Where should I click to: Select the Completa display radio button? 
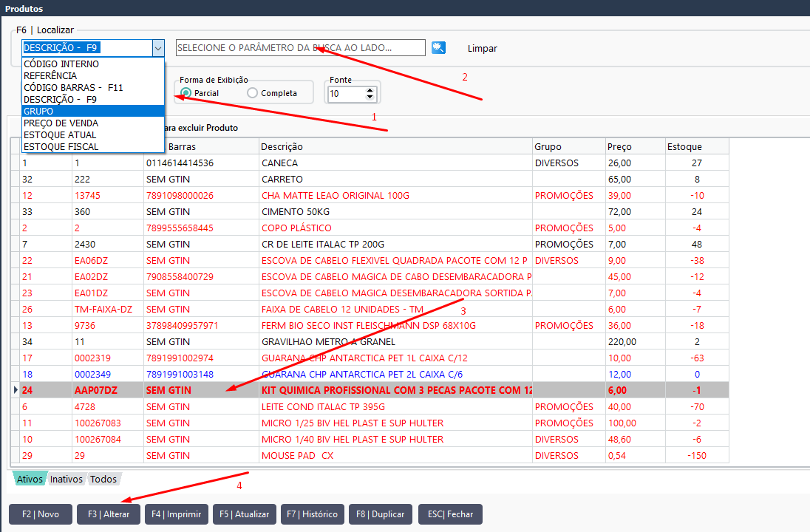click(252, 93)
